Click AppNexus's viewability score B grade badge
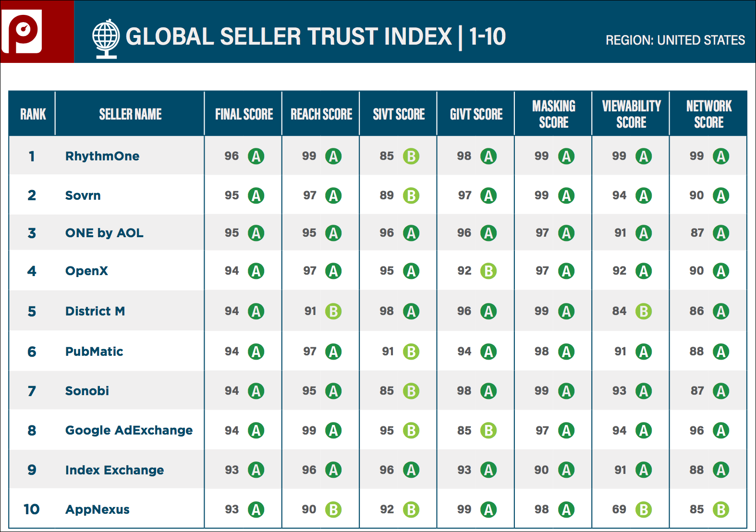Image resolution: width=756 pixels, height=532 pixels. click(x=644, y=509)
